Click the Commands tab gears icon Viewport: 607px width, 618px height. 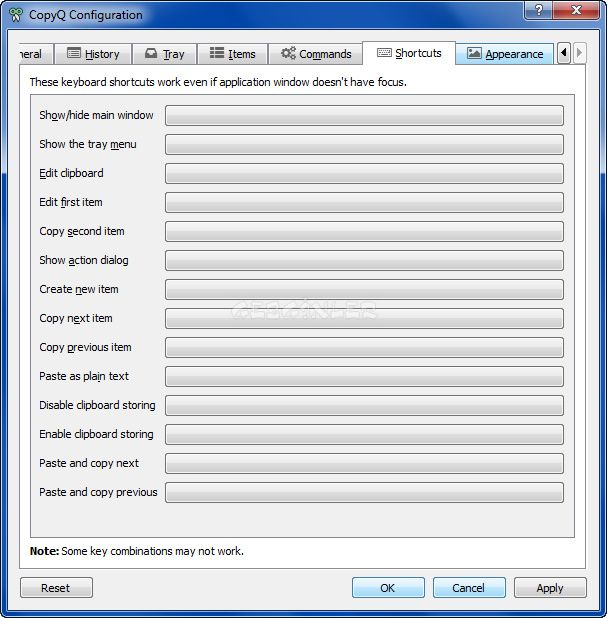tap(288, 53)
